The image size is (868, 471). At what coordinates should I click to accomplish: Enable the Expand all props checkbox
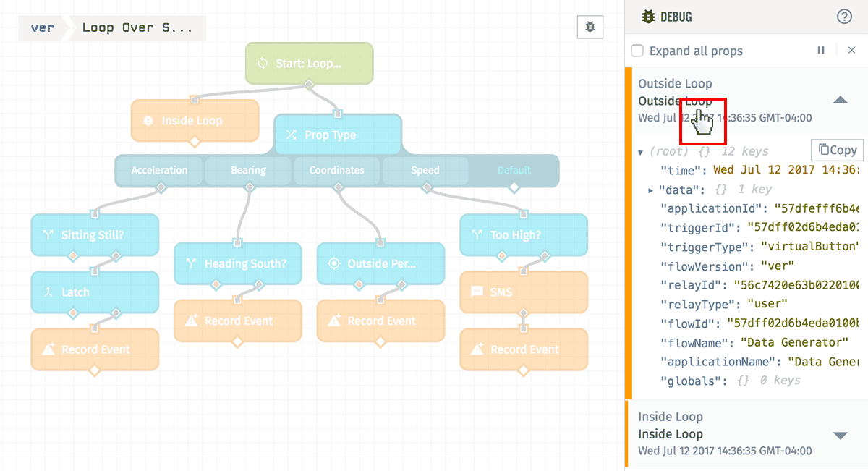(x=637, y=51)
